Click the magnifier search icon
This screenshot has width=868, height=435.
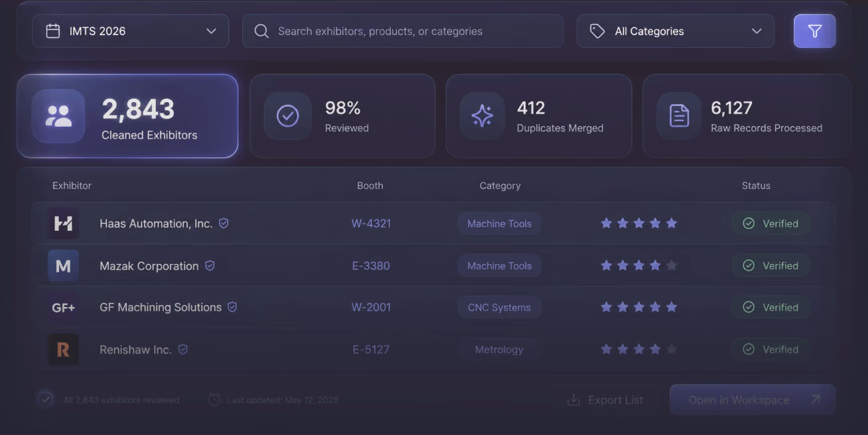pos(261,31)
